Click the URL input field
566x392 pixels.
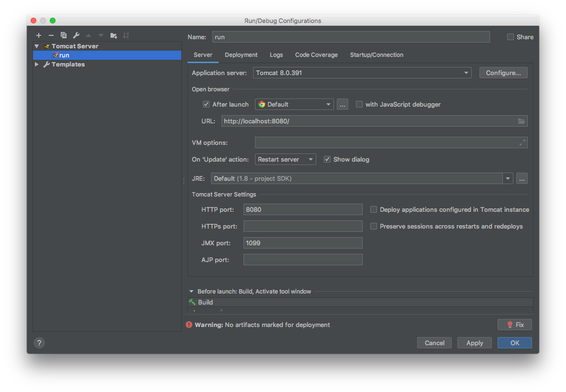(x=374, y=121)
